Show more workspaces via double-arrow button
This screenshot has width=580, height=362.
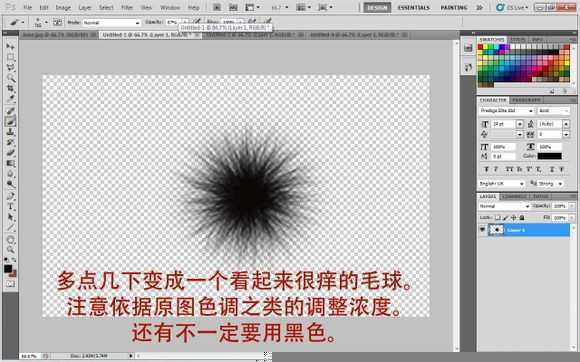pyautogui.click(x=479, y=7)
